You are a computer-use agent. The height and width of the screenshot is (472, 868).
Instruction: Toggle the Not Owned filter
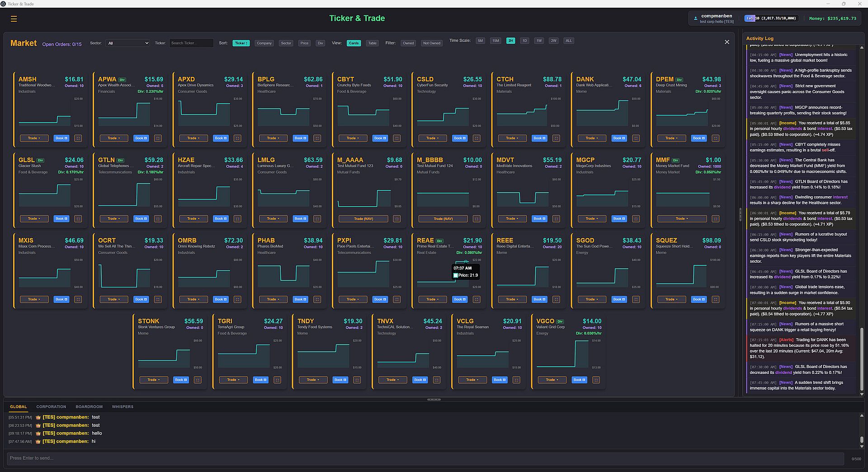coord(432,43)
